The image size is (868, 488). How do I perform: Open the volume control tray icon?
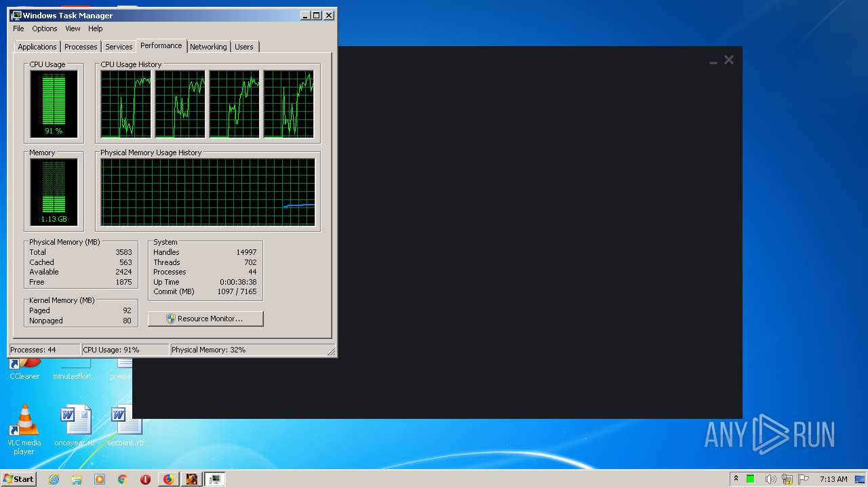pos(770,479)
